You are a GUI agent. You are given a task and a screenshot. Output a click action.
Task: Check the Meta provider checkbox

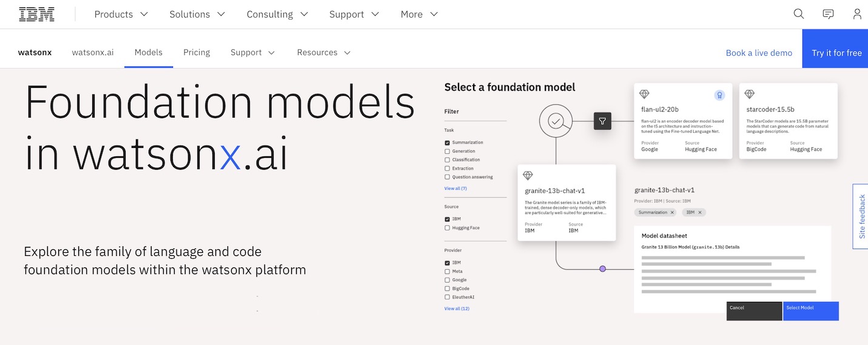click(x=447, y=272)
